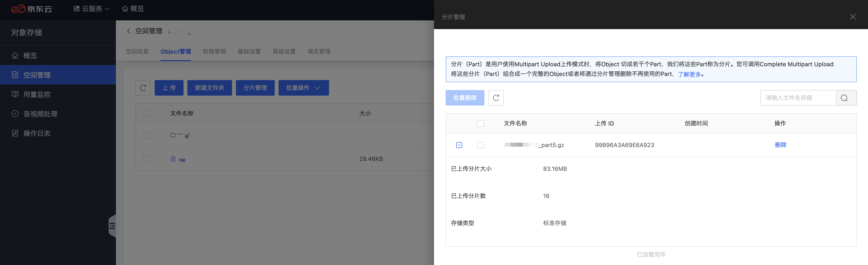
Task: Switch to Object管理 tab
Action: 176,52
